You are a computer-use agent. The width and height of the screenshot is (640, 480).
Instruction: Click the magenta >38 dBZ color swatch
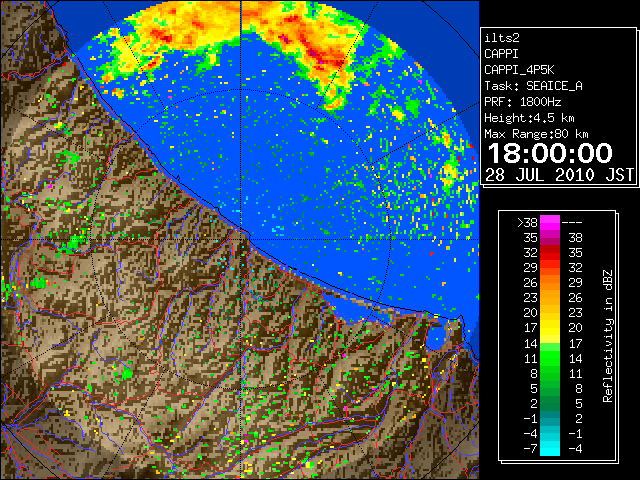click(550, 222)
